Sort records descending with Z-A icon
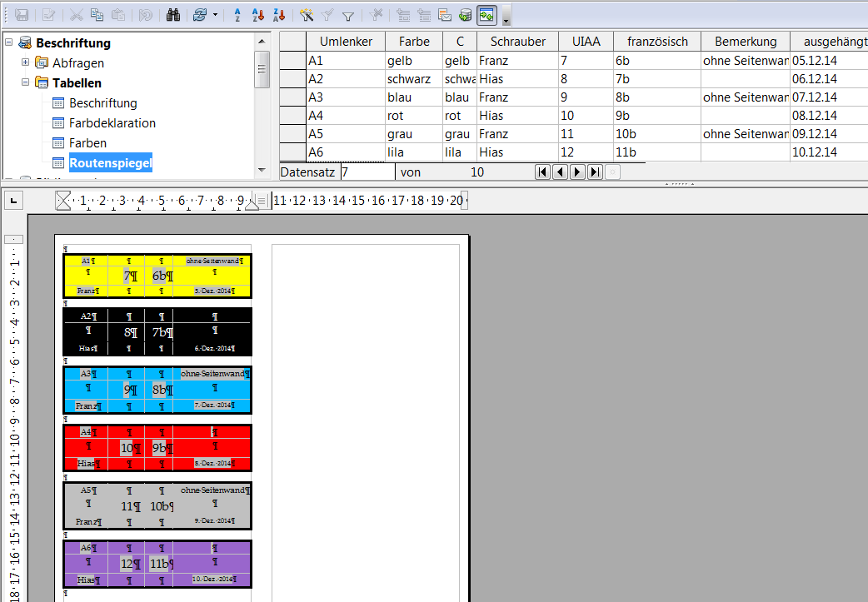 278,15
